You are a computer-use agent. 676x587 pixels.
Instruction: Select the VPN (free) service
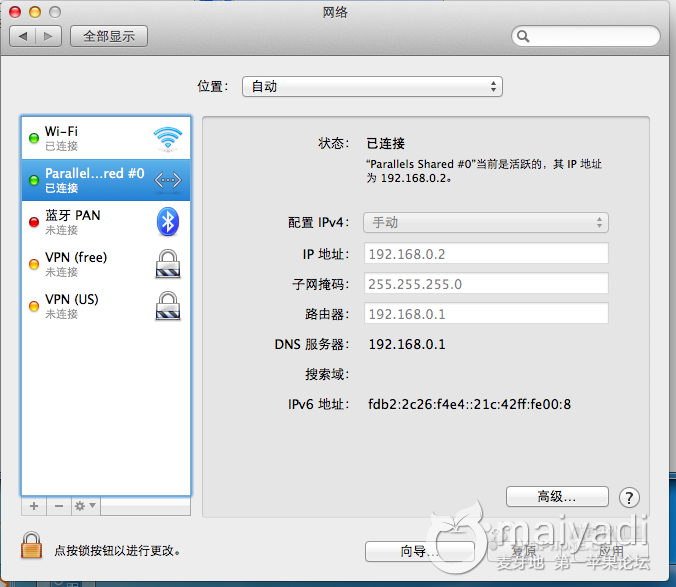tap(106, 264)
